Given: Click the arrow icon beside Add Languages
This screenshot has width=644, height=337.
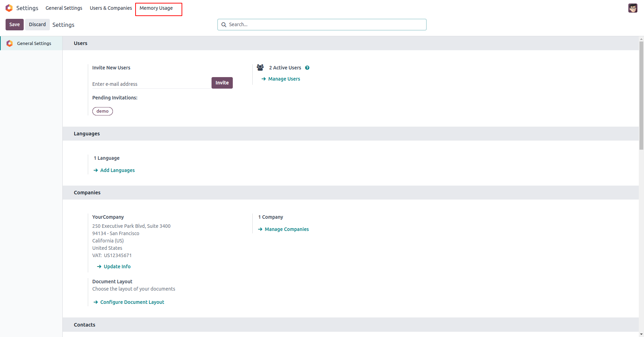Looking at the screenshot, I should point(95,170).
